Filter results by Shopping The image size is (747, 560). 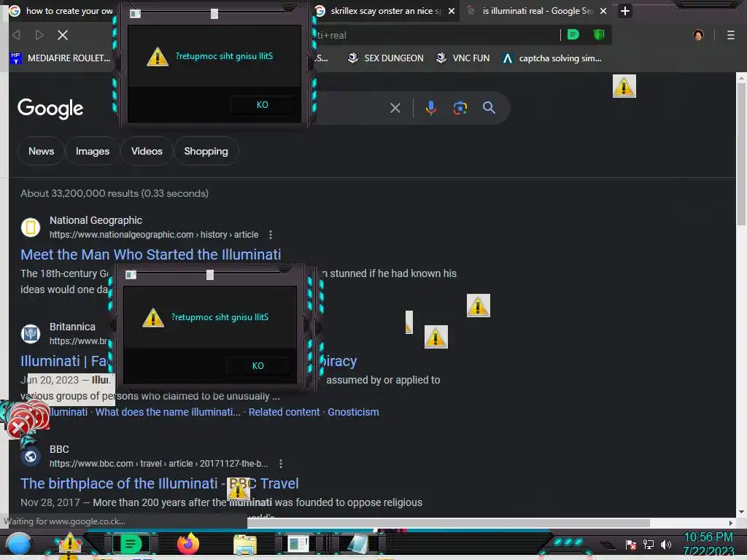click(206, 151)
